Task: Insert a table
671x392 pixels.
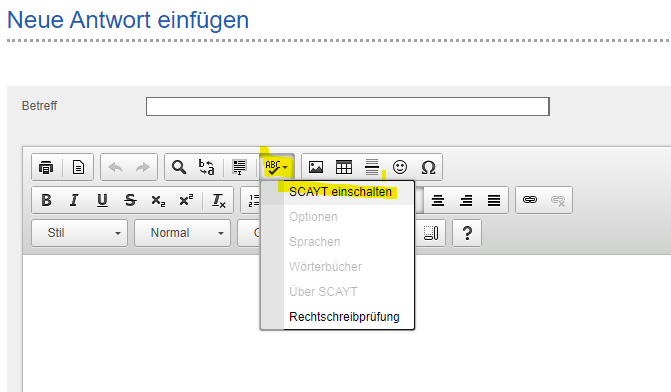Action: tap(344, 167)
